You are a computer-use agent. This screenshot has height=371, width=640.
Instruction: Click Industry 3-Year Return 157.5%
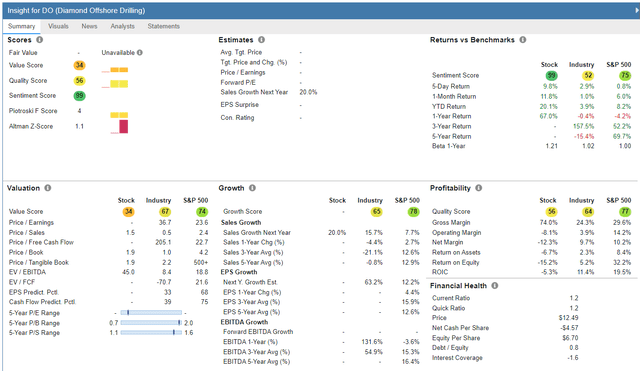[584, 127]
